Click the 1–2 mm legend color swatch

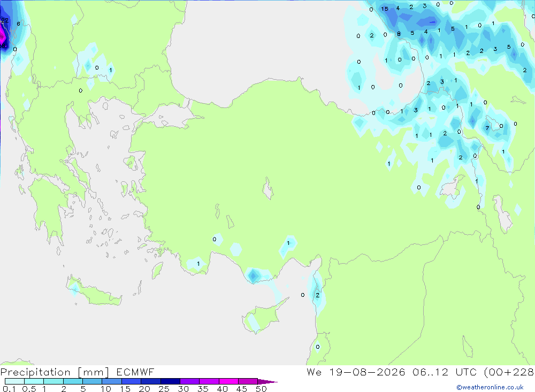pos(53,381)
